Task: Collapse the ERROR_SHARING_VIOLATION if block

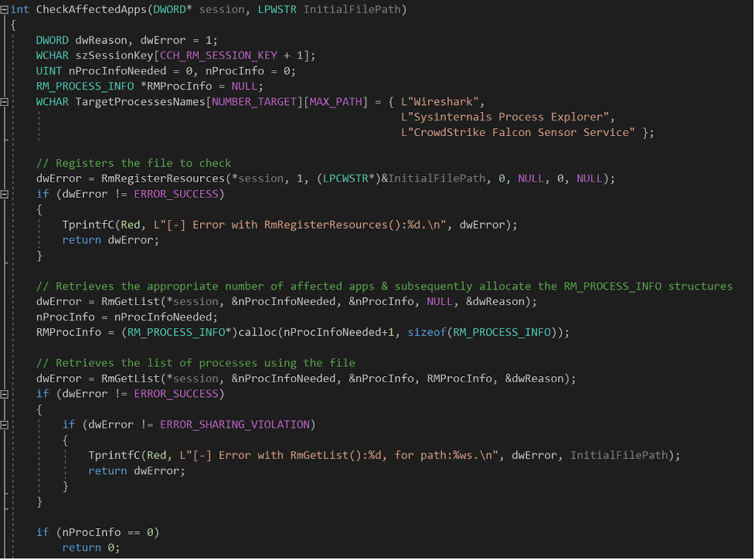Action: point(5,425)
